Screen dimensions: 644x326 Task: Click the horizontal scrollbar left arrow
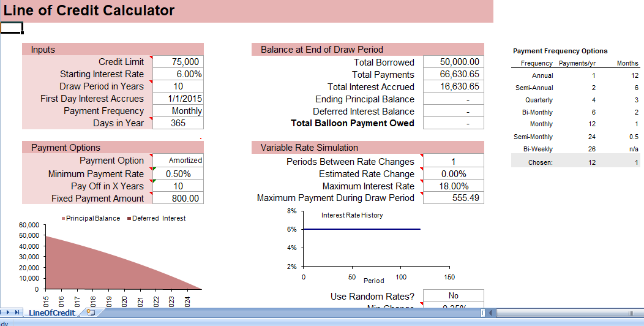490,313
